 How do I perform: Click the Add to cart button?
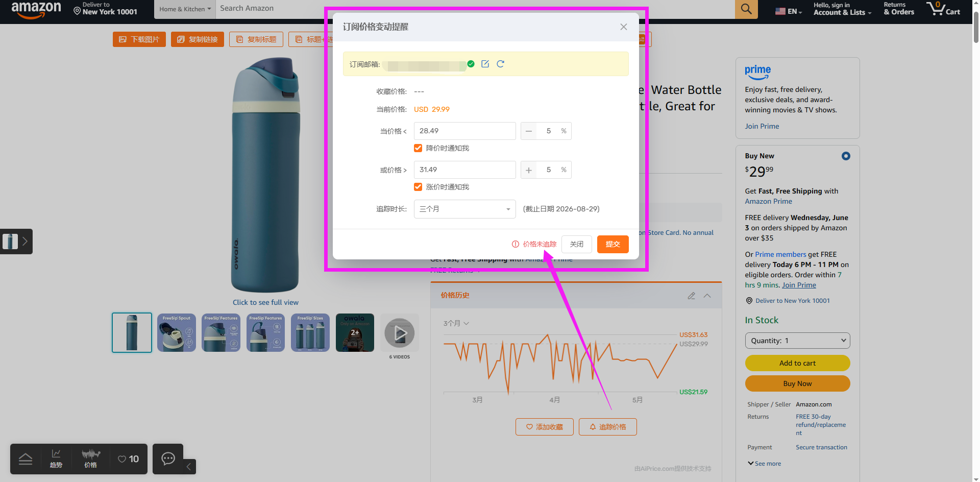(797, 363)
